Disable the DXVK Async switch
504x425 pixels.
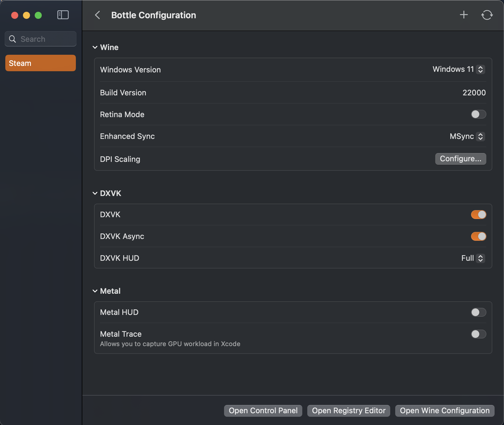(478, 236)
